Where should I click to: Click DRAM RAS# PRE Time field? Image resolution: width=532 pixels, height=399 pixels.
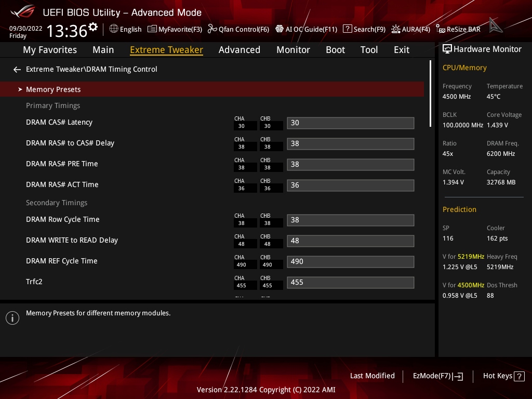tap(351, 165)
